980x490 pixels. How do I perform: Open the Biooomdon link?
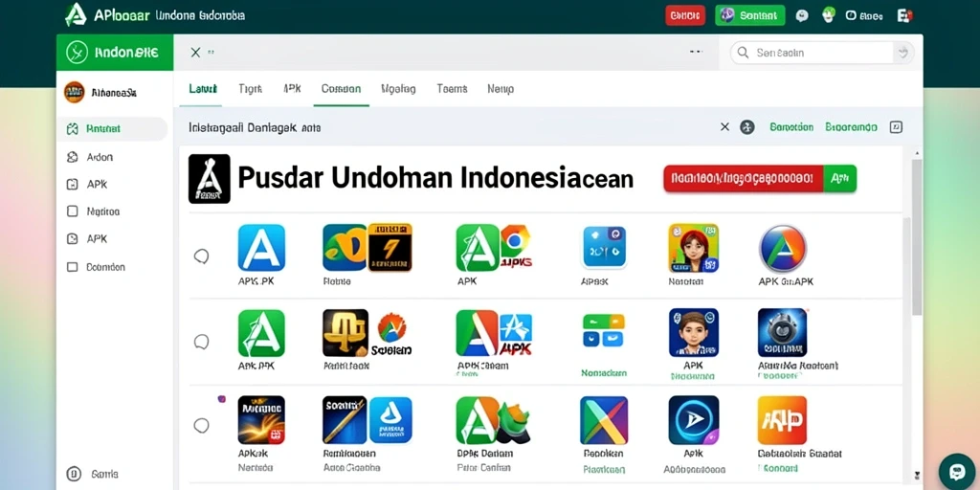pos(851,127)
